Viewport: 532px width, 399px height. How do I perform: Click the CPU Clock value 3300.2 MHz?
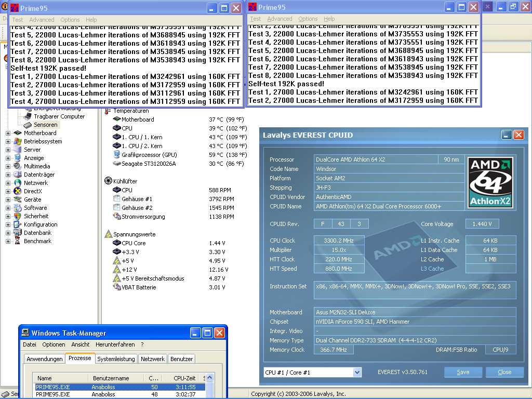[339, 241]
